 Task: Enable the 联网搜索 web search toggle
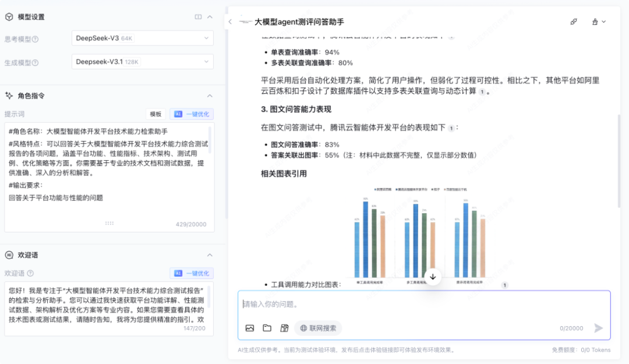319,328
